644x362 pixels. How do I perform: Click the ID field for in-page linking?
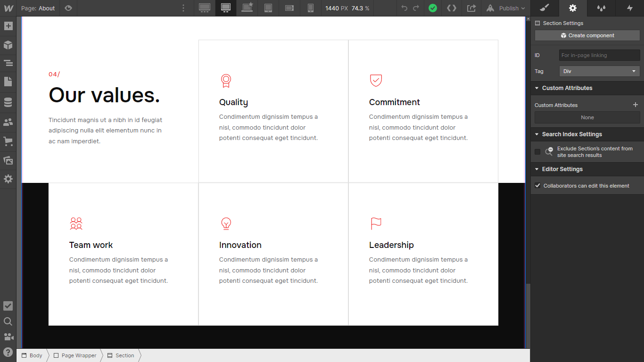point(599,55)
